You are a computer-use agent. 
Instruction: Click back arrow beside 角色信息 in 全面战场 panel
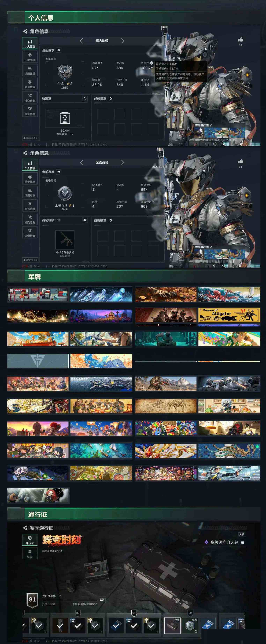coord(25,153)
